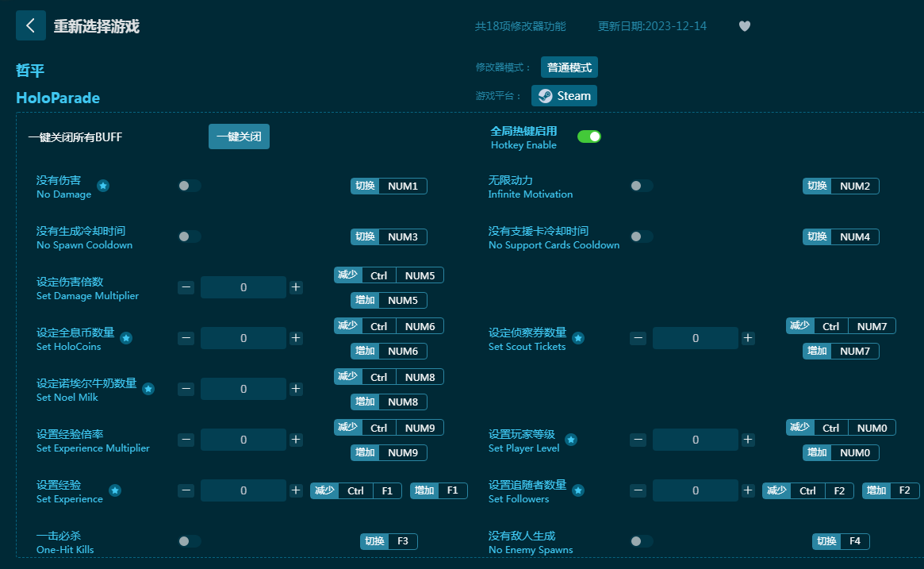Image resolution: width=924 pixels, height=569 pixels.
Task: Increase Set Player Level with plus button
Action: click(748, 440)
